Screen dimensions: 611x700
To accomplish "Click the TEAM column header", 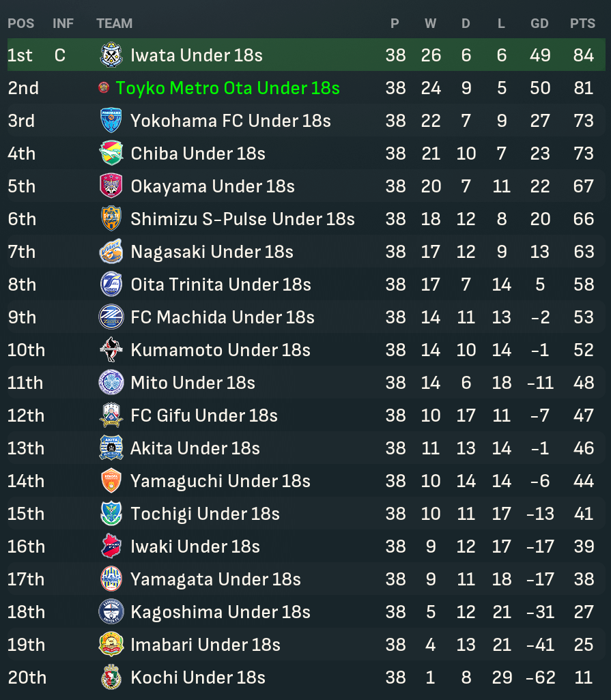I will [114, 23].
